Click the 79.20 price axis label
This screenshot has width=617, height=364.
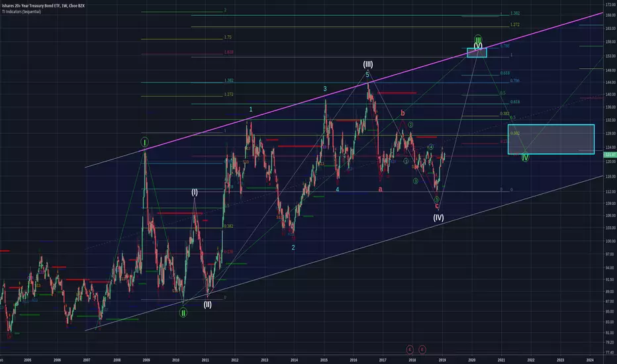(610, 342)
